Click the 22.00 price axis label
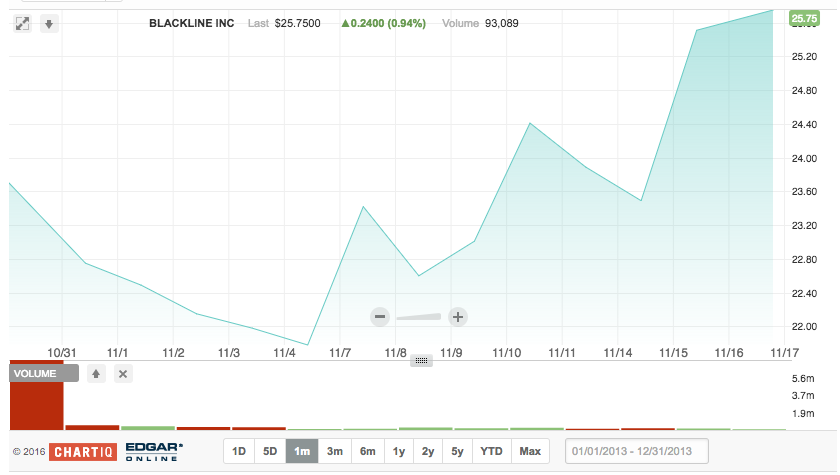 click(x=804, y=326)
